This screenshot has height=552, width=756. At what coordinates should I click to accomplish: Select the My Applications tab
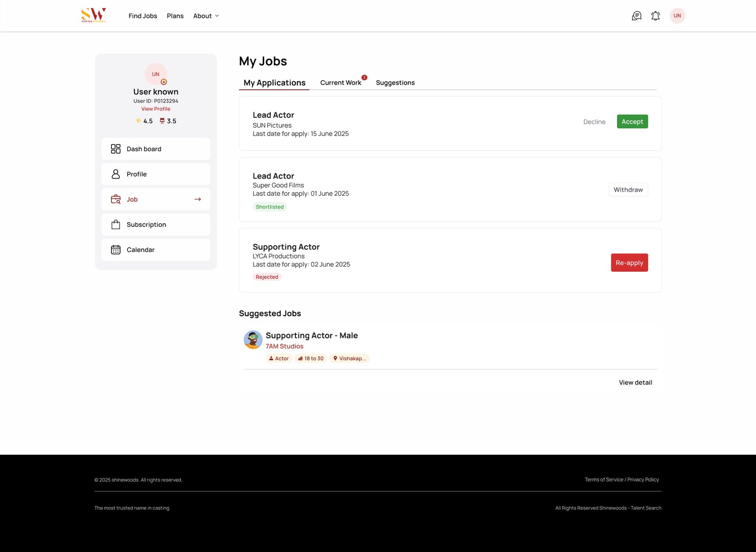pos(275,83)
